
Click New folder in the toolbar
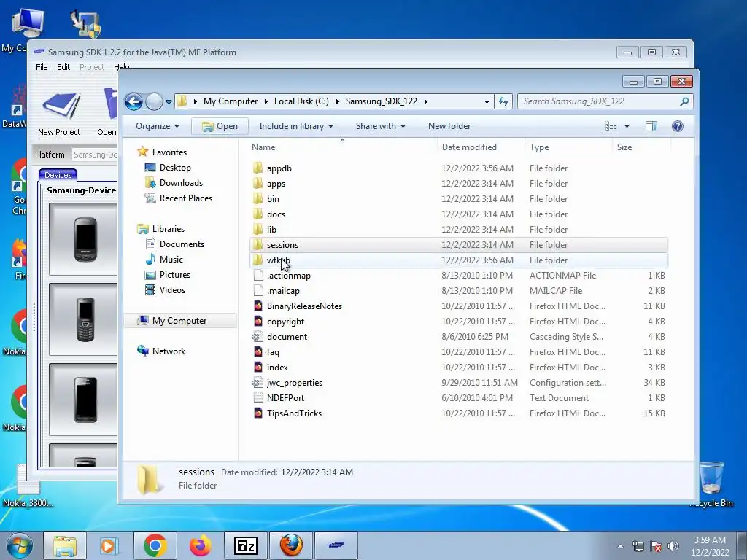(x=449, y=126)
